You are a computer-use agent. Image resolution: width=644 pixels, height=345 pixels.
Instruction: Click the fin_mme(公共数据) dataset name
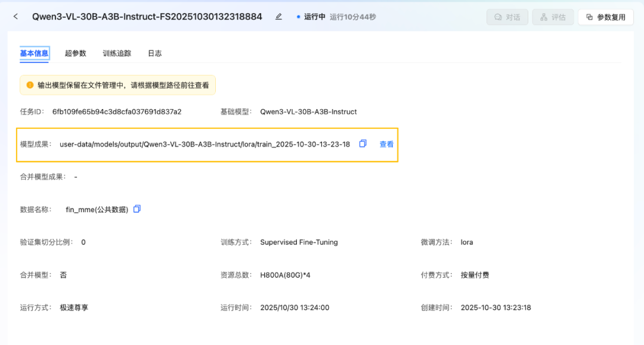[x=97, y=209]
